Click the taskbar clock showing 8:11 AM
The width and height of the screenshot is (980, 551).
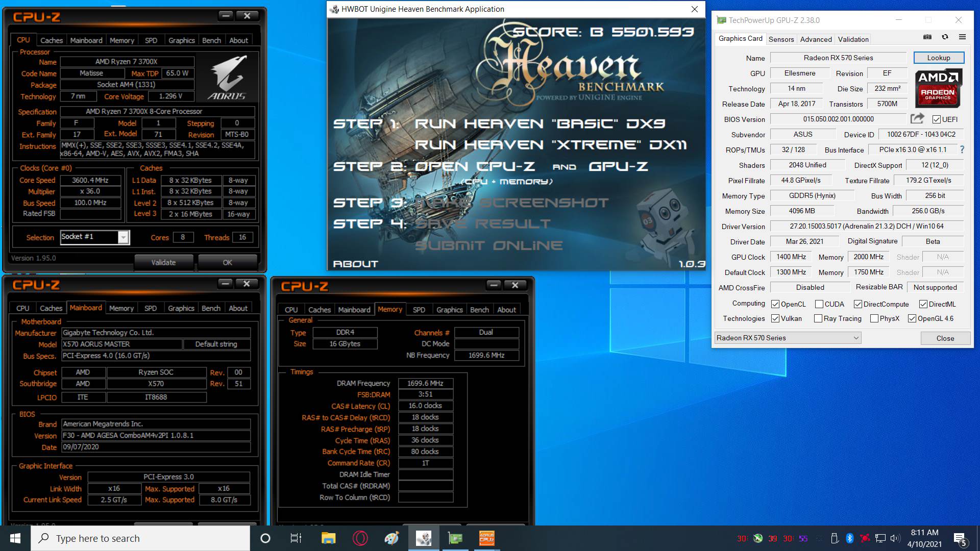924,538
